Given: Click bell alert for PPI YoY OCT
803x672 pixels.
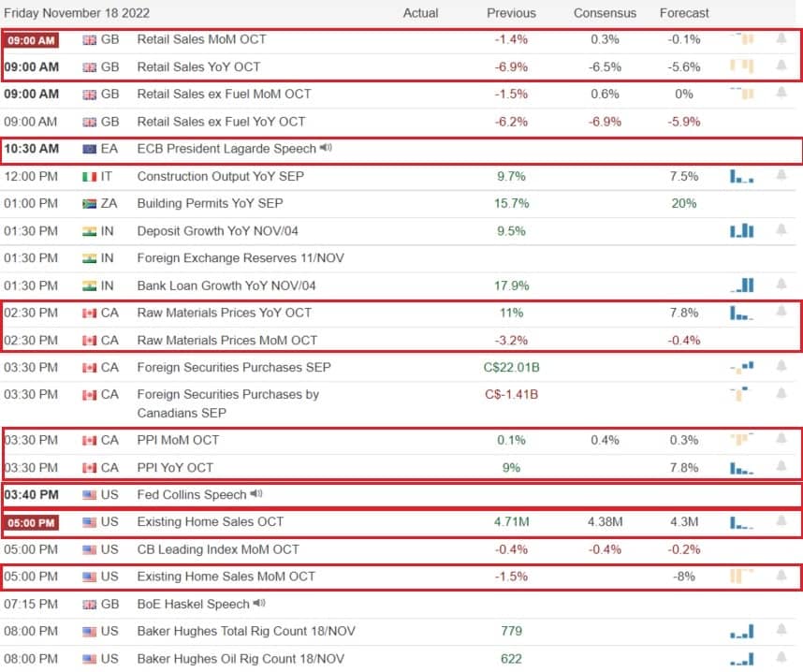Looking at the screenshot, I should click(x=781, y=466).
